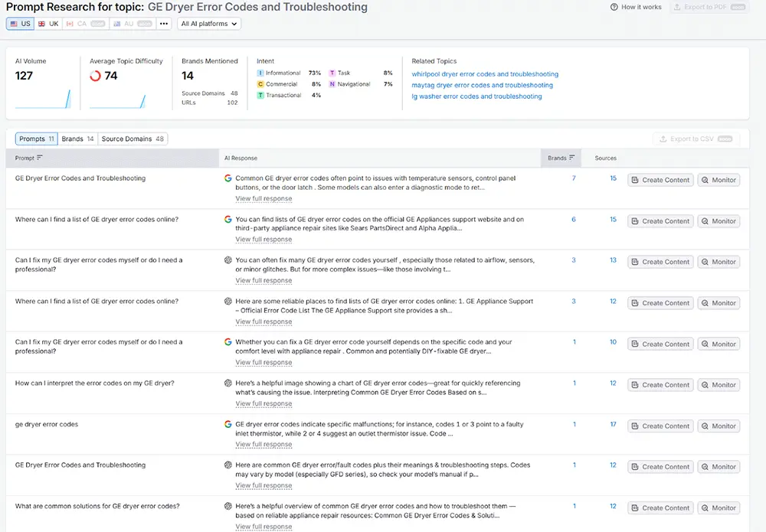Image resolution: width=766 pixels, height=532 pixels.
Task: Click the Google icon in first response row
Action: 228,178
